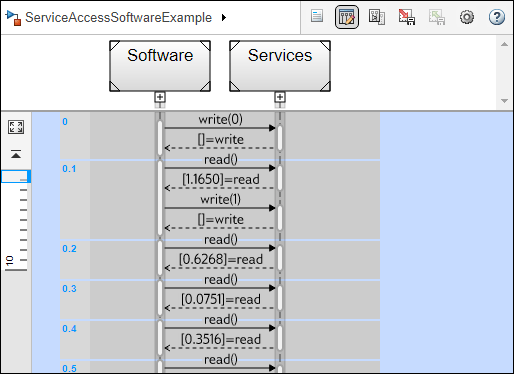The width and height of the screenshot is (514, 374).
Task: Select the Services lifeline block
Action: 280,66
